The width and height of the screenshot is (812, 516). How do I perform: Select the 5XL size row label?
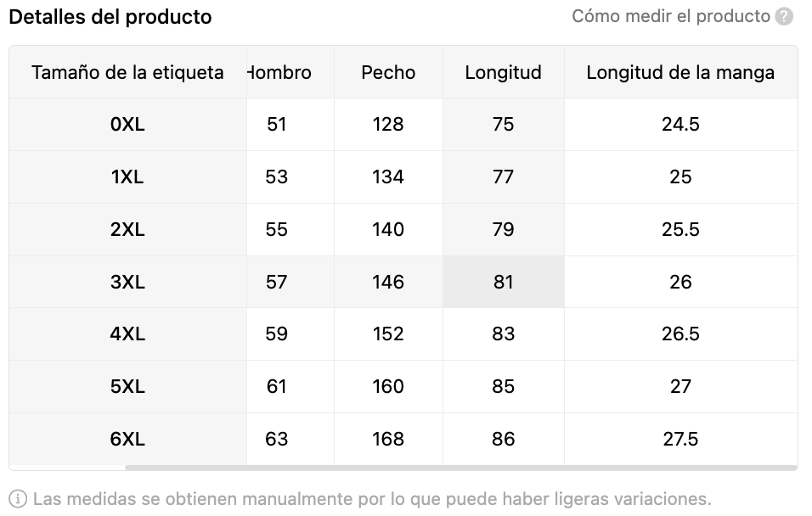coord(127,387)
